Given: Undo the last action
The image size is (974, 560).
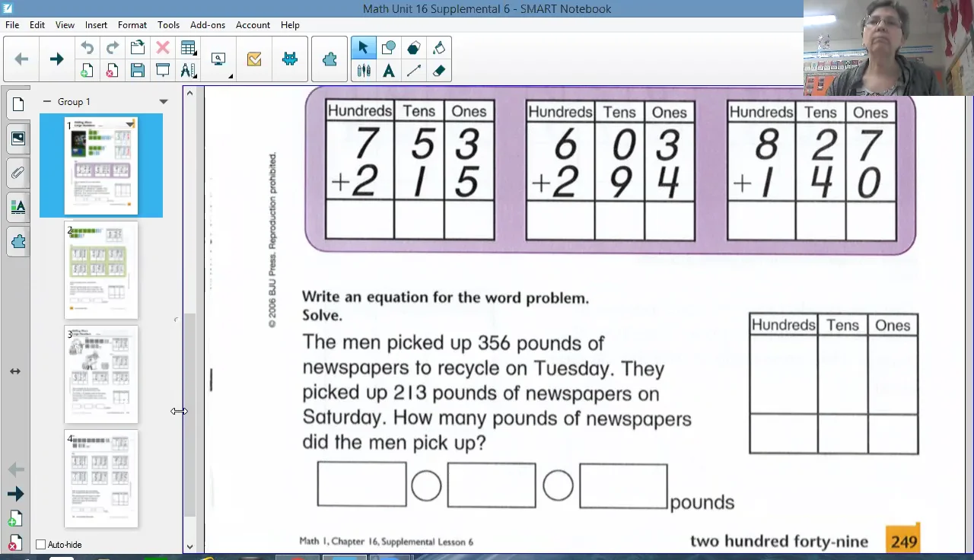Looking at the screenshot, I should click(88, 48).
